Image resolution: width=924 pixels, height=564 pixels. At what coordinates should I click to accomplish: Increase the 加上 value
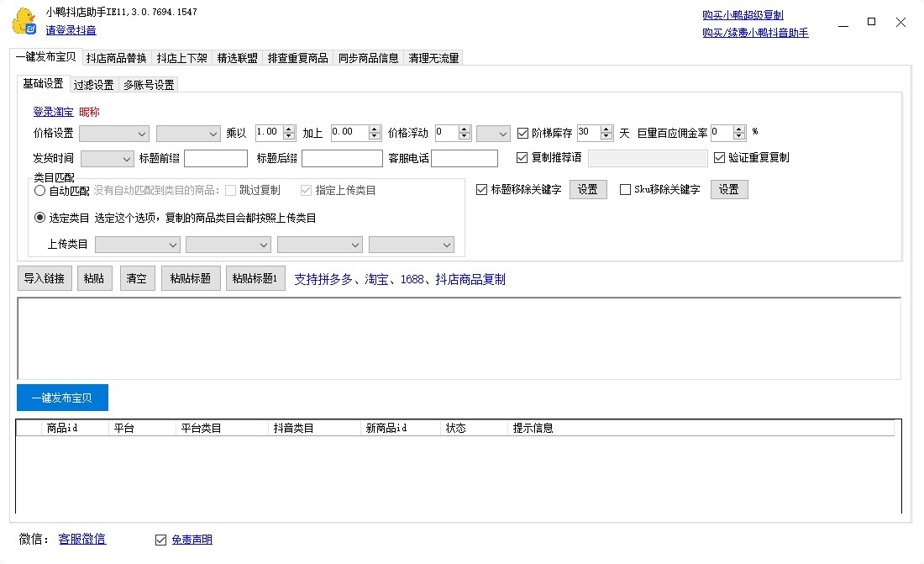pyautogui.click(x=374, y=129)
